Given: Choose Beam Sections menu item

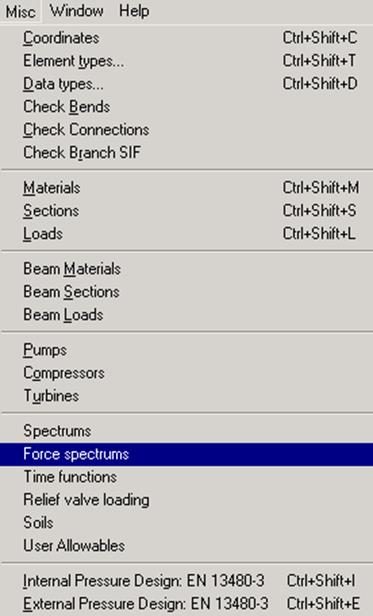Looking at the screenshot, I should pos(186,292).
